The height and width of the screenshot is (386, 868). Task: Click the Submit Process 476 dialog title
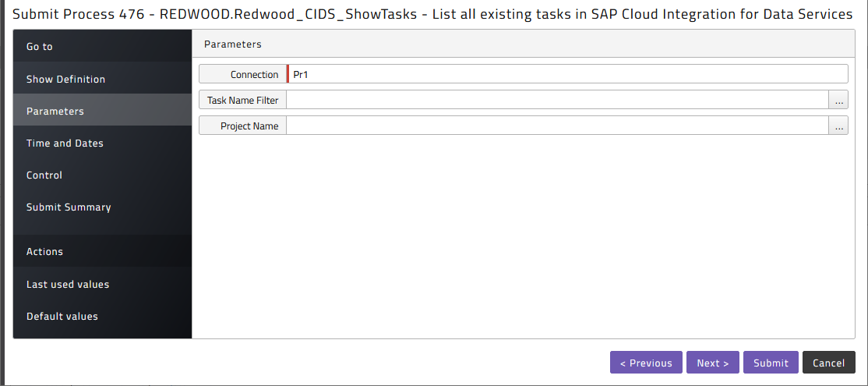point(432,14)
